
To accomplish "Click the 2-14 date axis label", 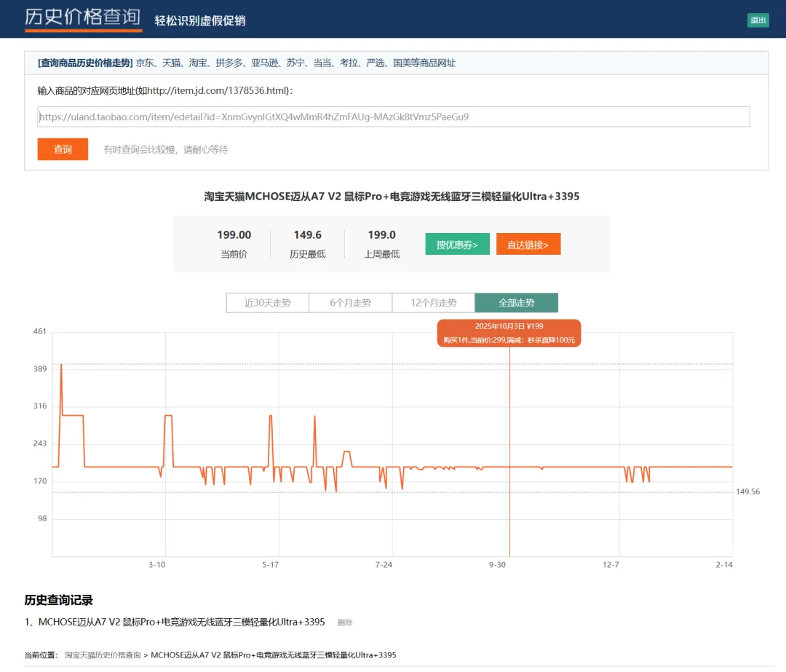I will pos(724,565).
